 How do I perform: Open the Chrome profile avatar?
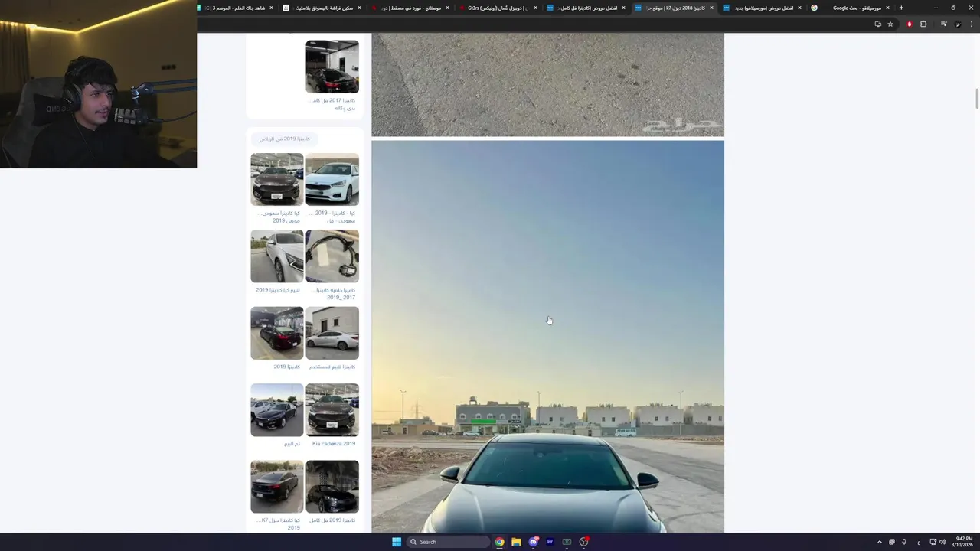pos(958,24)
